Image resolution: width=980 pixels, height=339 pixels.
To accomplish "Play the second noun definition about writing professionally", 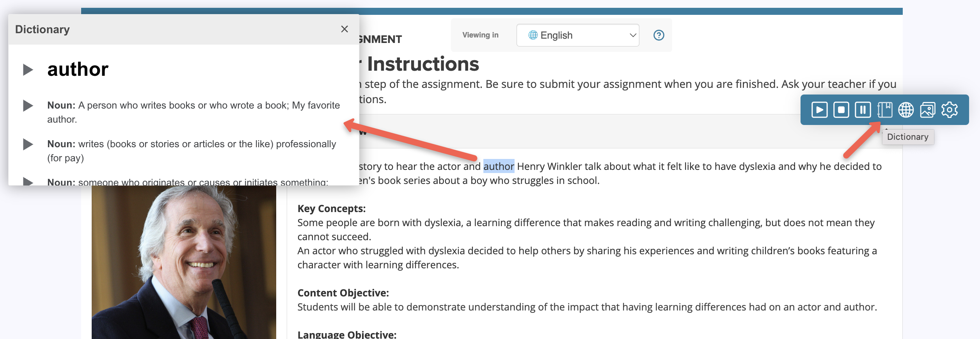I will pyautogui.click(x=28, y=144).
